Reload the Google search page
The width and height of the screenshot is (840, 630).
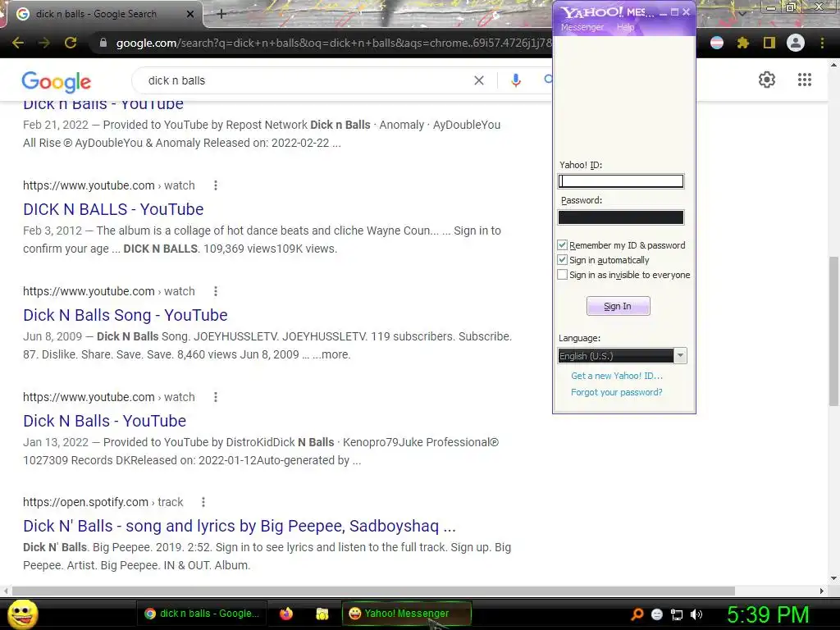pos(71,43)
